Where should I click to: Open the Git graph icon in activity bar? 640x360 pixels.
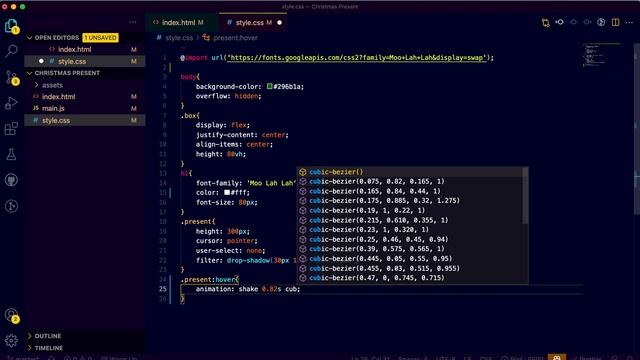click(11, 206)
